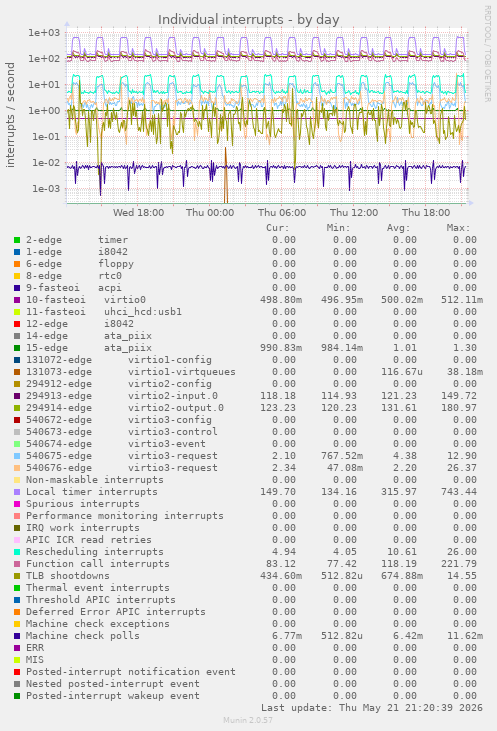
Task: Click the Local timer interrupts color swatch
Action: [17, 492]
